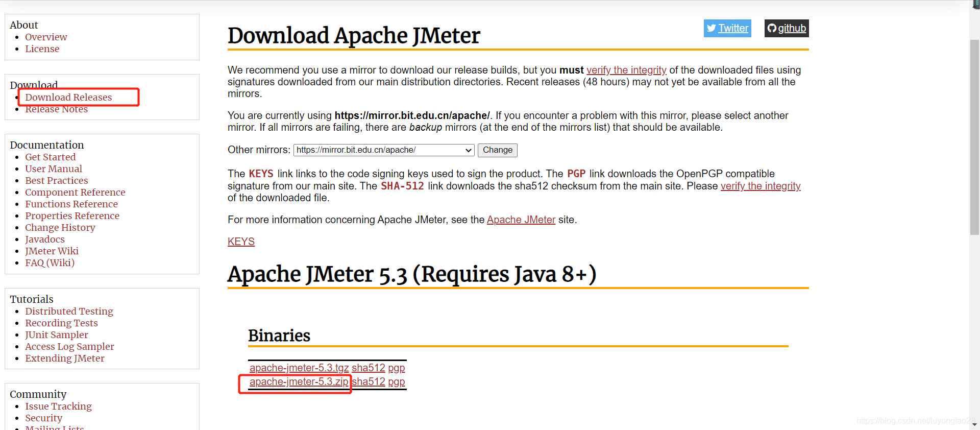Click the Documentation sidebar heading
This screenshot has width=980, height=430.
pos(47,145)
